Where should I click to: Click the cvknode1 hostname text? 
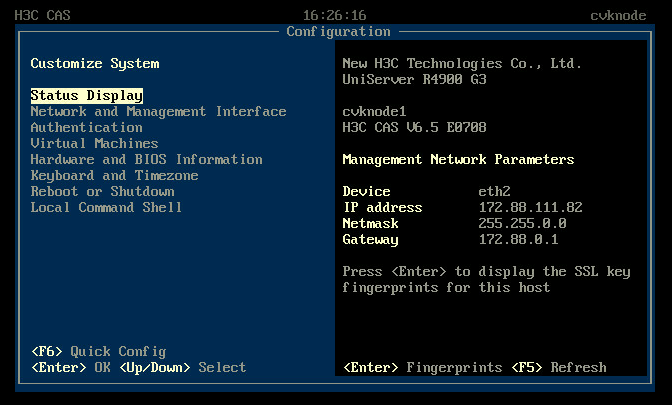(x=374, y=112)
